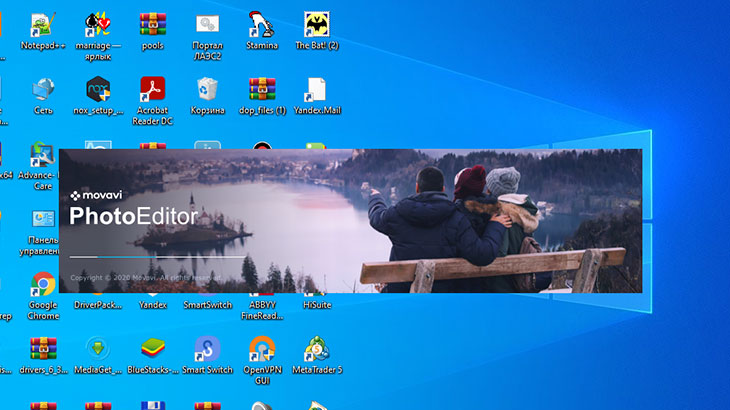The height and width of the screenshot is (410, 730).
Task: Launch the OpenVPN GUI shortcut
Action: [x=262, y=349]
